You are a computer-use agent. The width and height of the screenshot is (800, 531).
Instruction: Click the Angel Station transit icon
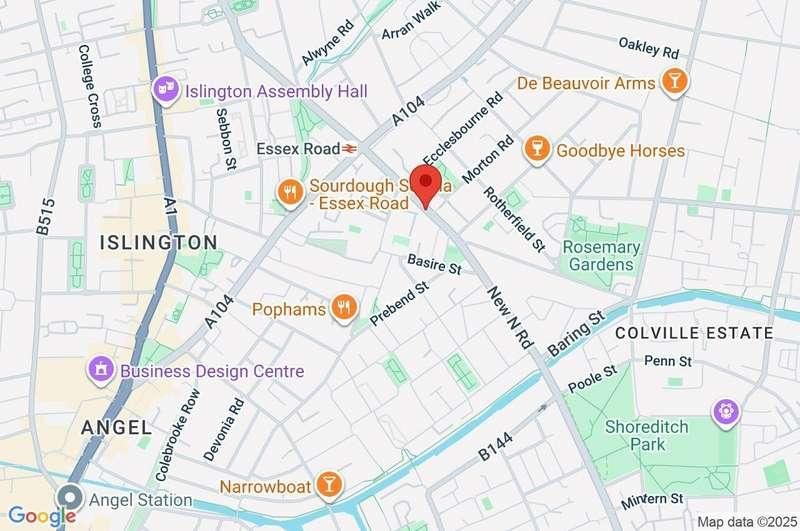69,499
